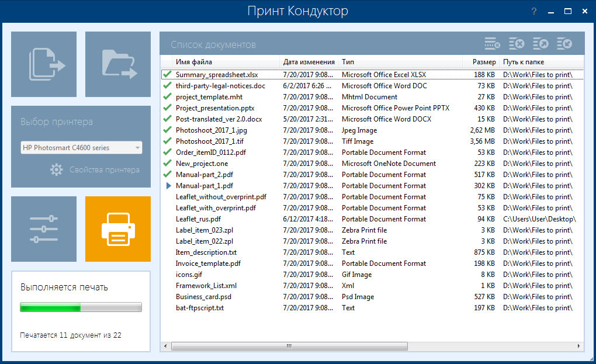Select the Invoice_template.pdf file
Screen dimensions: 596x364
(x=208, y=264)
